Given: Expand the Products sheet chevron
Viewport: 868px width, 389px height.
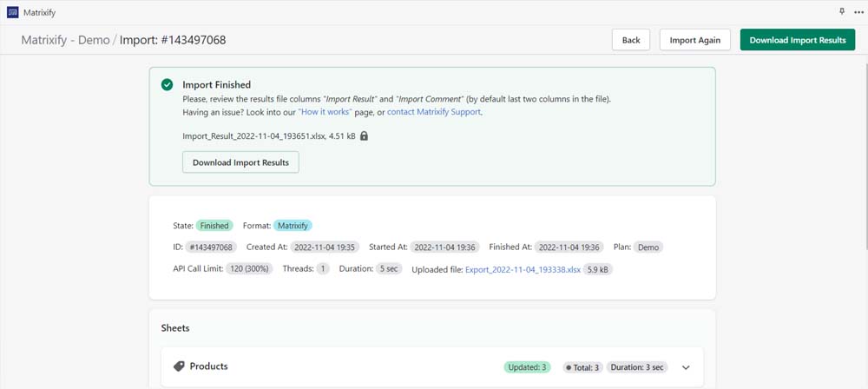Looking at the screenshot, I should (686, 367).
